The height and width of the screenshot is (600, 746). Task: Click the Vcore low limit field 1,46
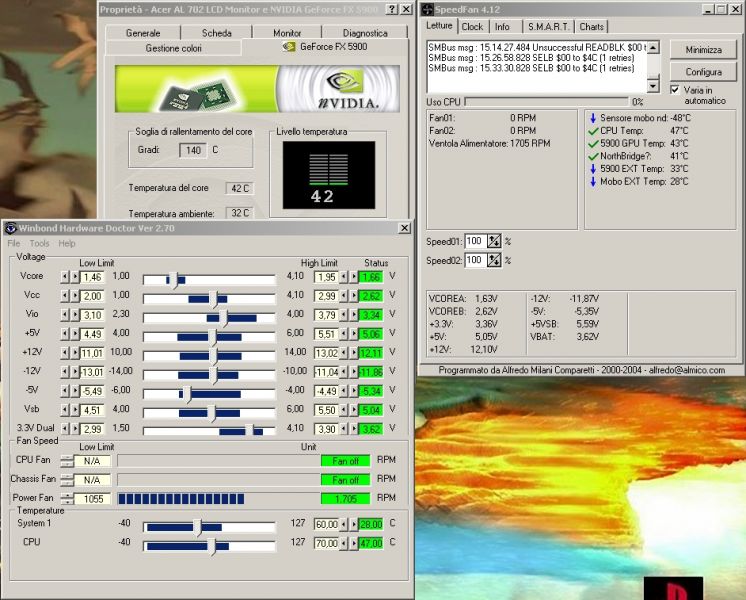coord(92,277)
